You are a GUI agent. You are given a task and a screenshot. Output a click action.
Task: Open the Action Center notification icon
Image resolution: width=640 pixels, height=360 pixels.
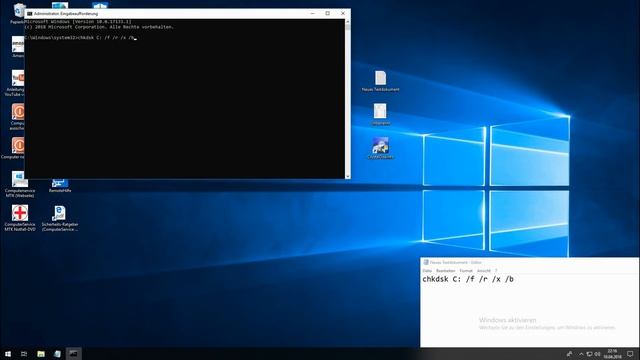click(630, 354)
